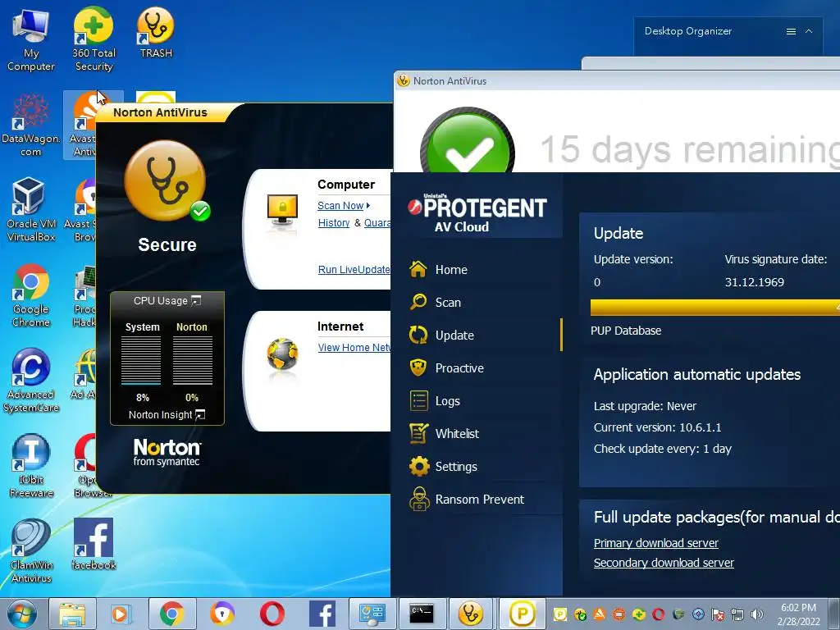
Task: Flip the CPU Usage panel icon
Action: 196,300
